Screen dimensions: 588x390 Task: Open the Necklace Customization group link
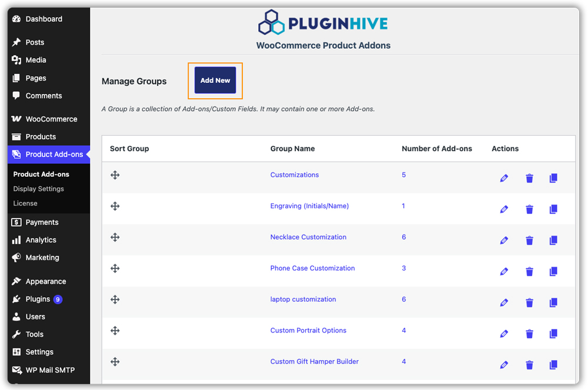pos(308,237)
